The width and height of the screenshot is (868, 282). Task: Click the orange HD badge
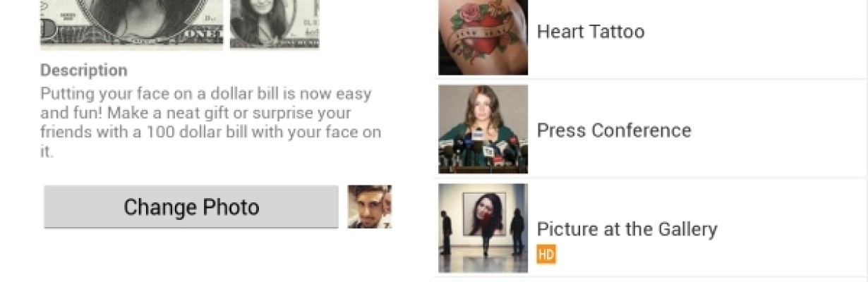[x=546, y=254]
